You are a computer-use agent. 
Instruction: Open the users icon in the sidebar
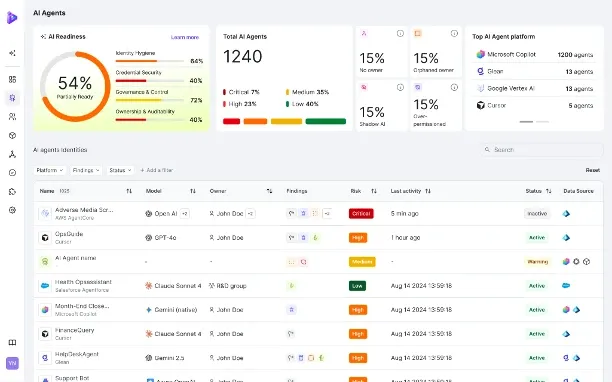12,117
